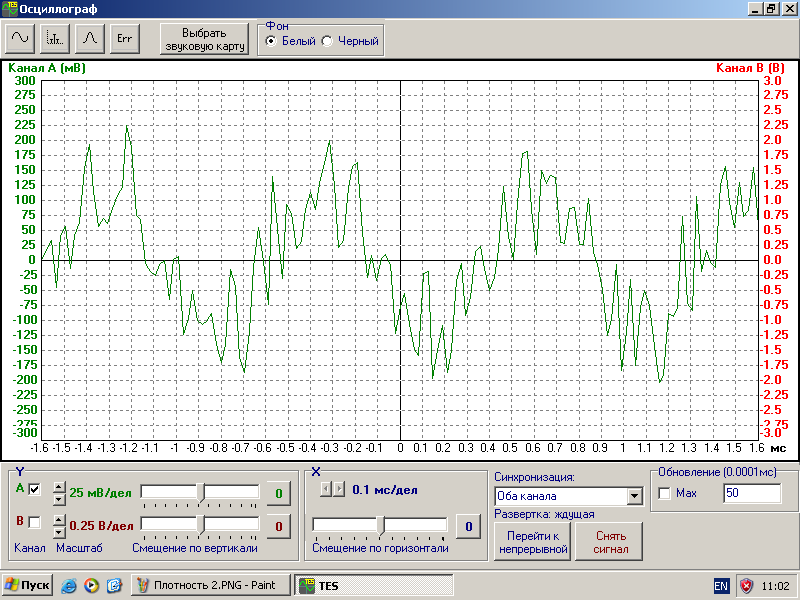800x600 pixels.
Task: Click the EN language indicator
Action: click(x=721, y=586)
